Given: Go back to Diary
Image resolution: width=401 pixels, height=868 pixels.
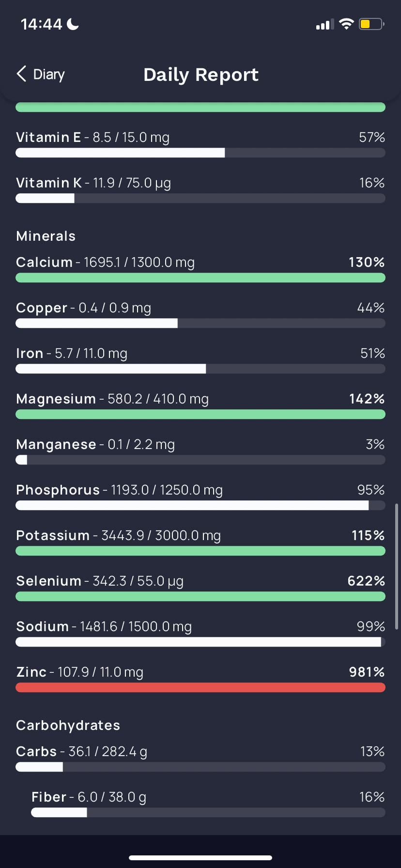Looking at the screenshot, I should 41,74.
